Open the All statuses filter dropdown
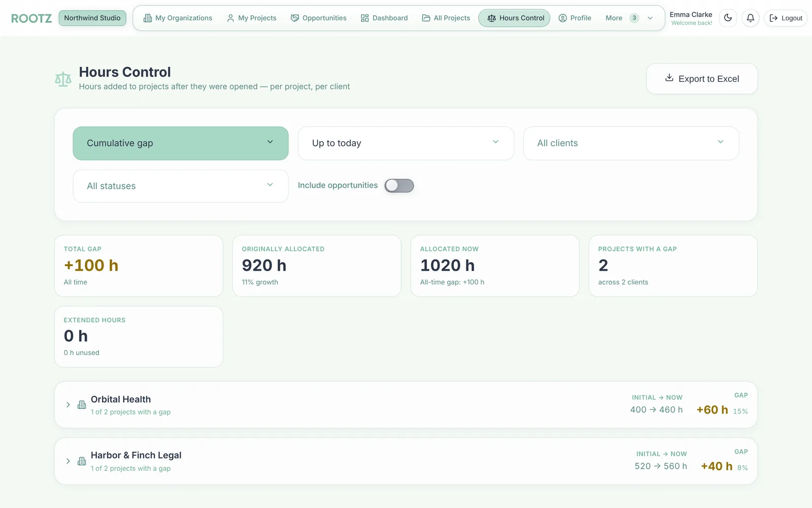 pyautogui.click(x=181, y=186)
